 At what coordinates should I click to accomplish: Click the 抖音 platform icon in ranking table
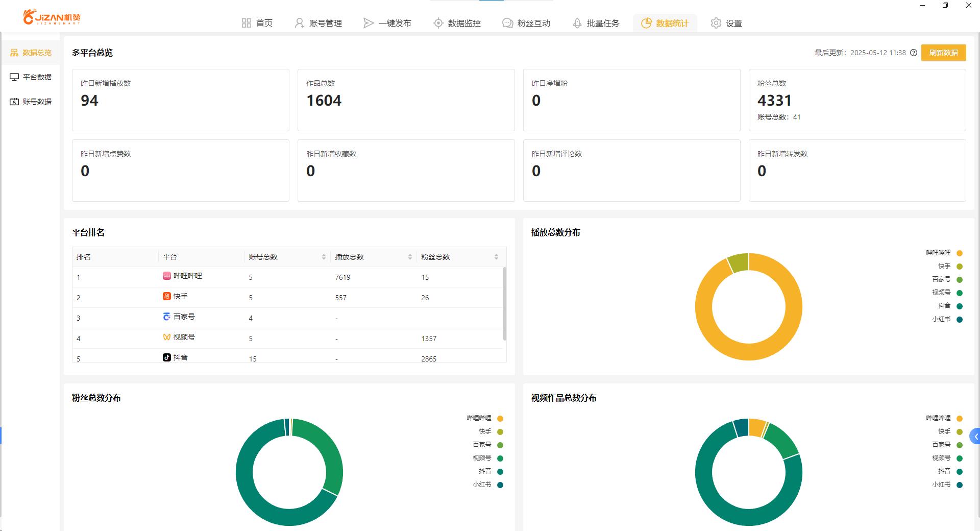166,357
